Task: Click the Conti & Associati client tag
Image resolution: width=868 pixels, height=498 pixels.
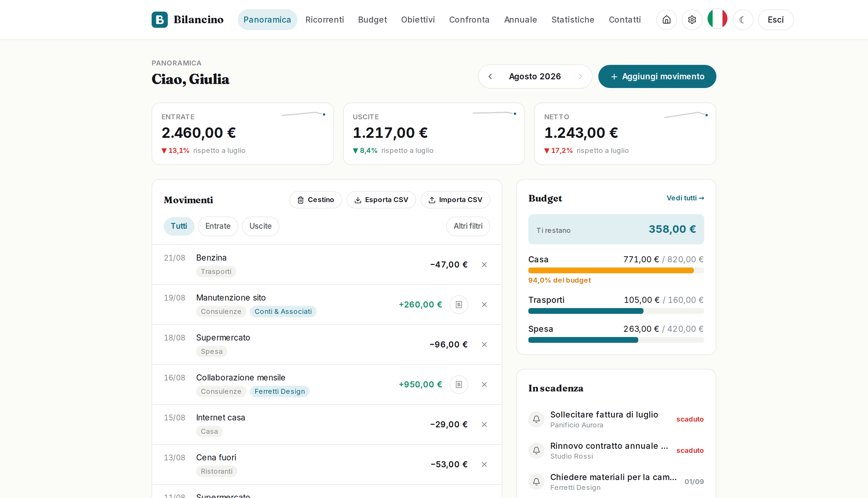Action: point(283,312)
